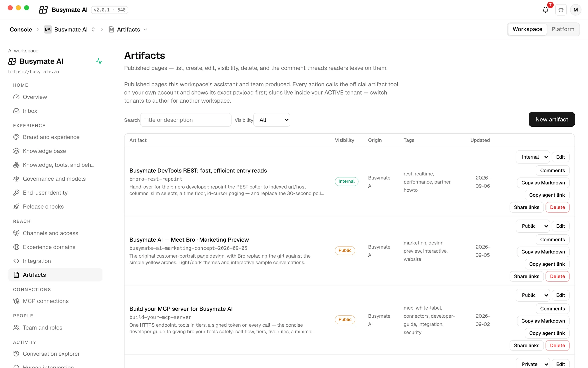Click the https://busymate.ai workspace URL
The image size is (588, 368).
(x=34, y=72)
